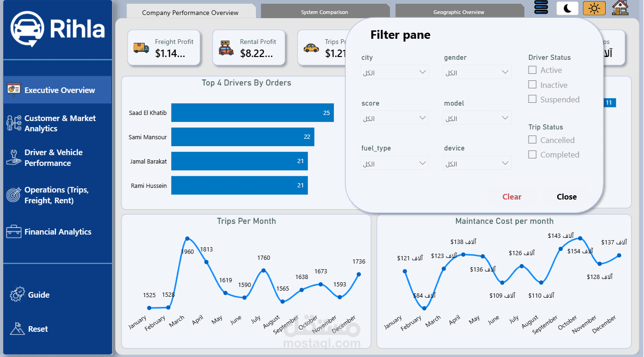Click the Freight Profit truck icon
Viewport: 644px width, 357px height.
click(x=141, y=47)
